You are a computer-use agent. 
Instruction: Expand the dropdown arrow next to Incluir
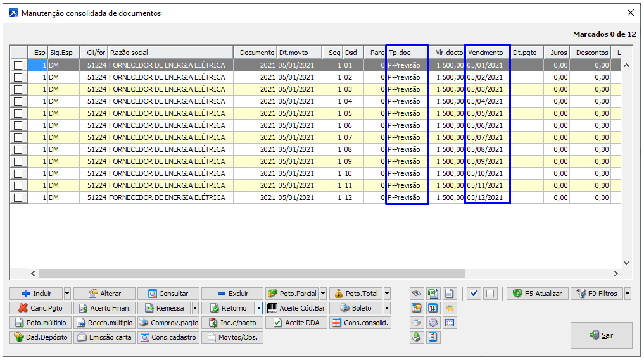click(67, 294)
